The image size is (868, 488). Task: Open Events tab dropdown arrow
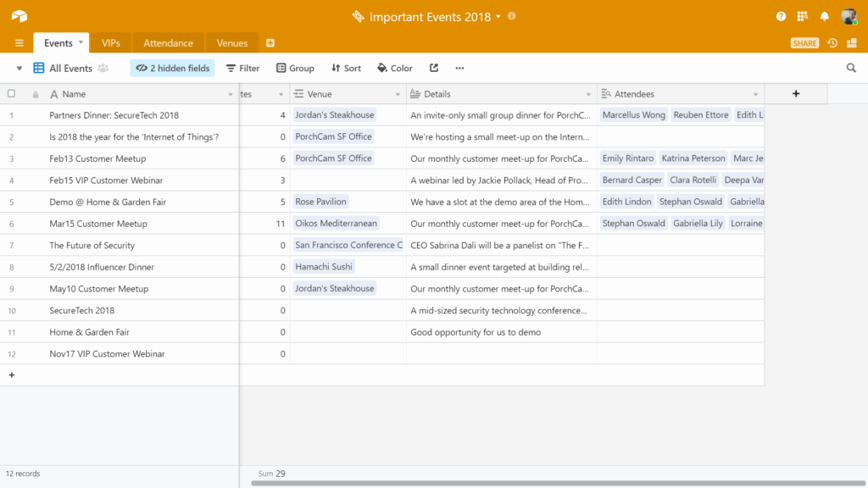point(81,42)
